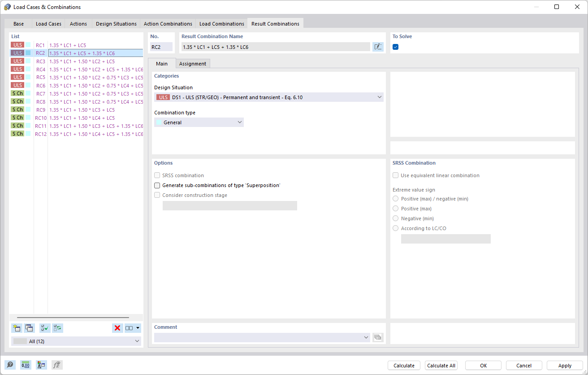Expand the All (12) filter dropdown

(76, 341)
